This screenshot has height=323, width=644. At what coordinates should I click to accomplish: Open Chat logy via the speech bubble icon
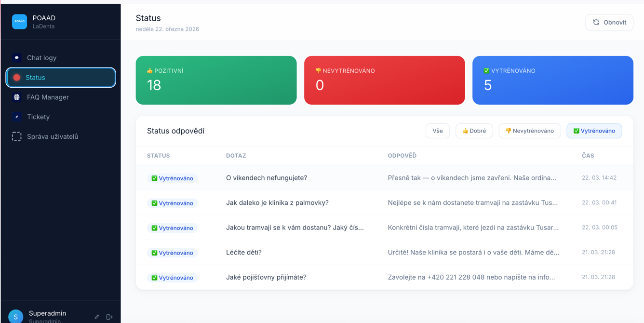point(16,57)
